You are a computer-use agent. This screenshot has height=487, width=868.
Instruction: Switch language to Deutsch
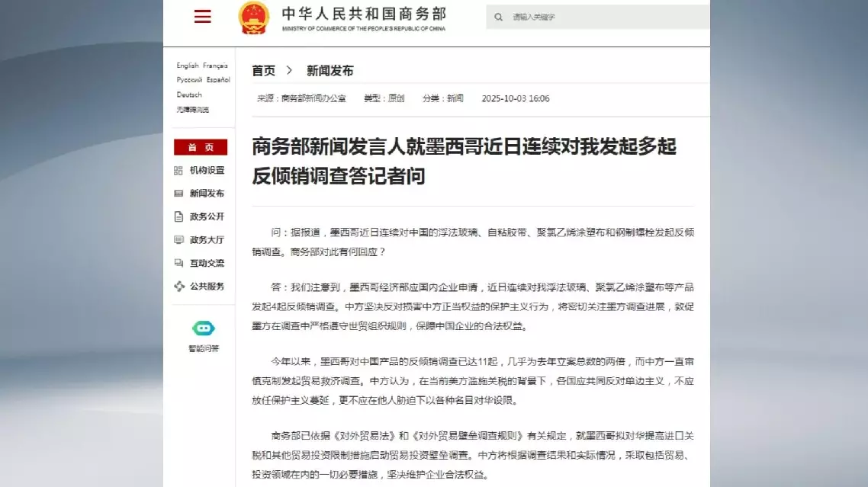coord(189,95)
